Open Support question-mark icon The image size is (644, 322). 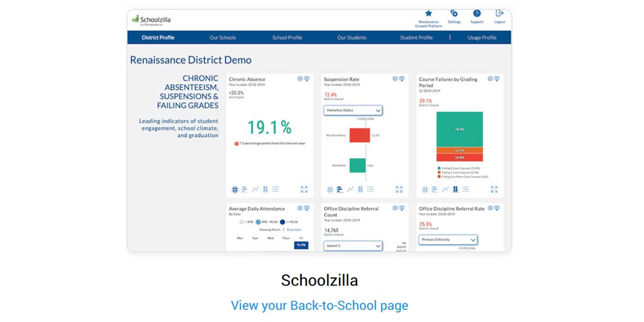coord(477,14)
